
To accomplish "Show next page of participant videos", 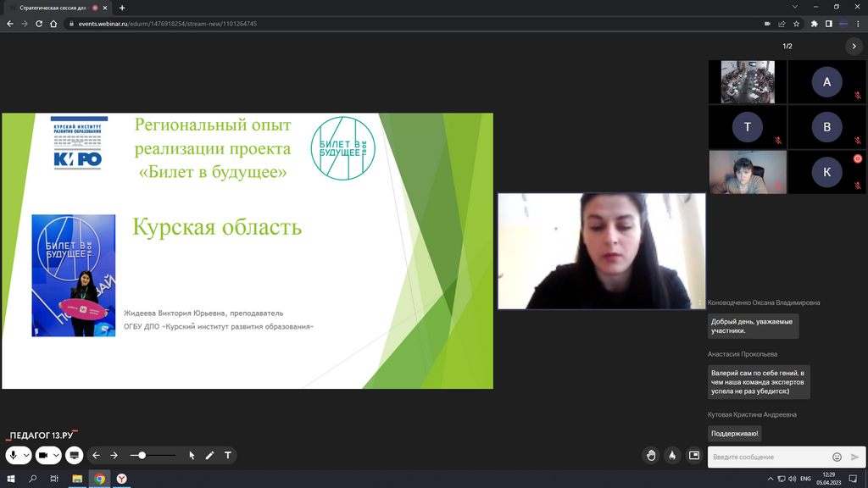I will [854, 47].
